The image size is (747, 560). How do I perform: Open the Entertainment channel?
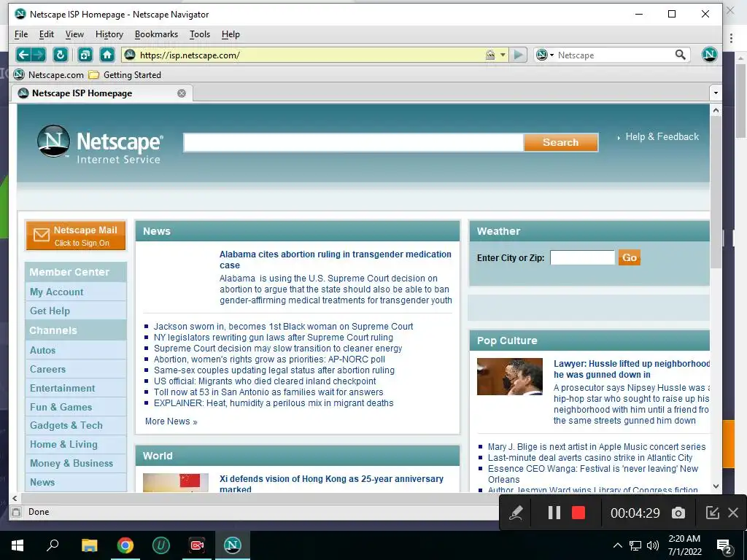coord(63,388)
